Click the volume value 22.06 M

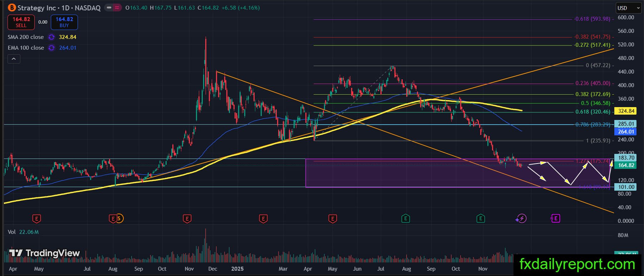point(29,232)
